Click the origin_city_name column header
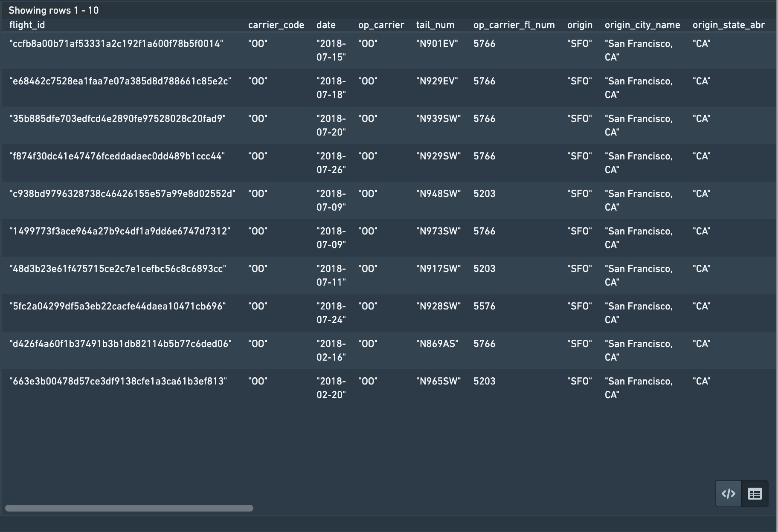This screenshot has height=532, width=778. tap(642, 25)
